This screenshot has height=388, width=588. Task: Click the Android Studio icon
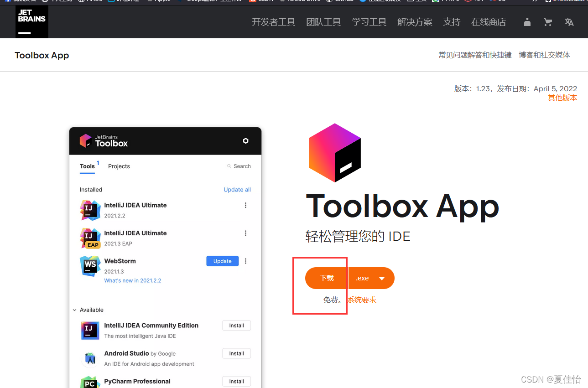[x=90, y=359]
